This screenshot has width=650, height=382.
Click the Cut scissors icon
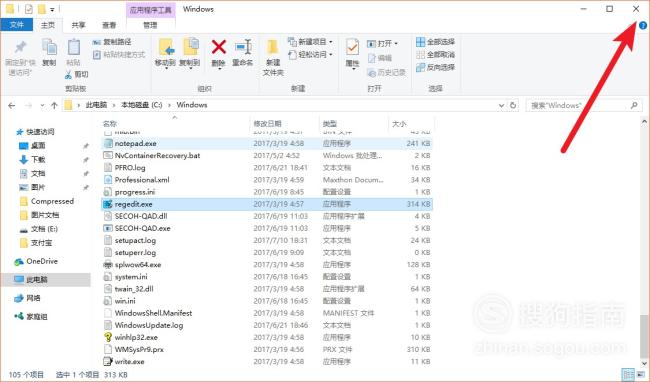[x=68, y=75]
